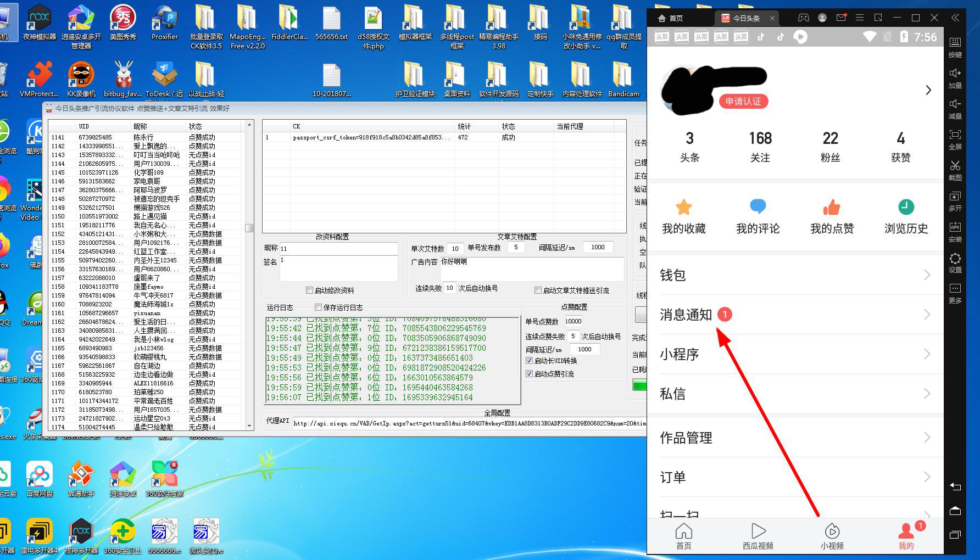Switch to the 首页 tab in the emulator title bar
980x560 pixels.
click(x=671, y=18)
